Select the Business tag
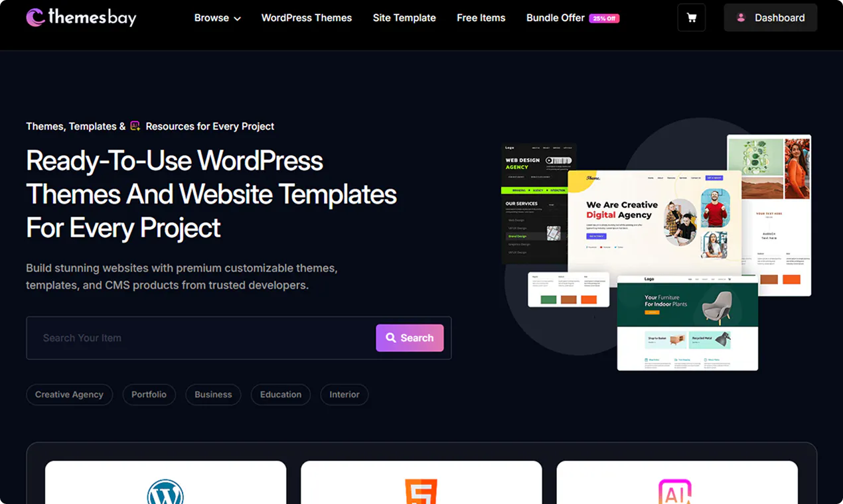Image resolution: width=843 pixels, height=504 pixels. pos(213,395)
